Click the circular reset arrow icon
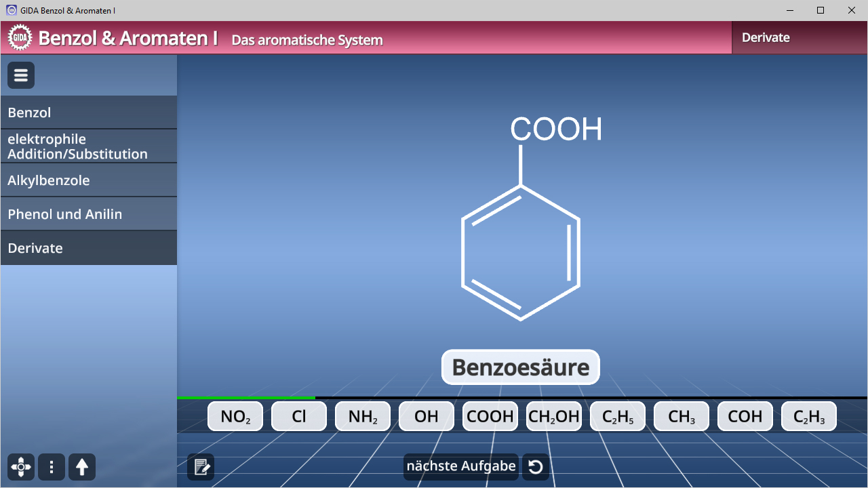 click(536, 467)
